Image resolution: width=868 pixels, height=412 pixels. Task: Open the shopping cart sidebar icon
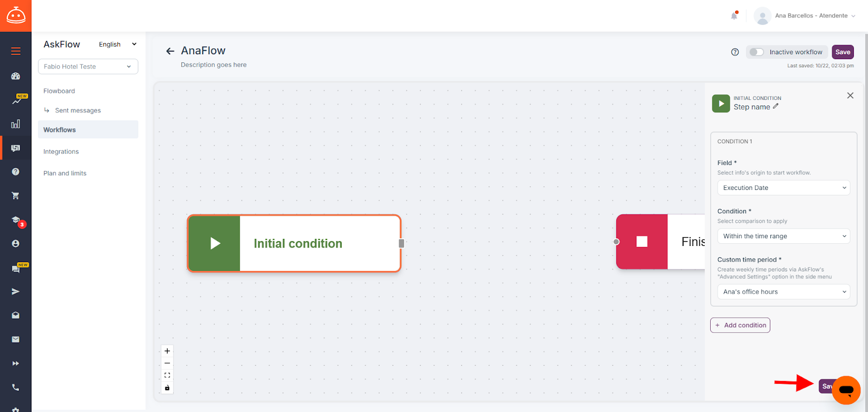(16, 195)
